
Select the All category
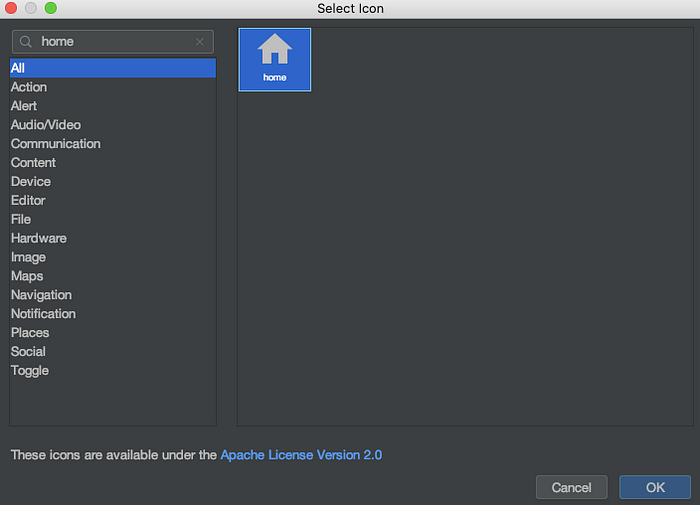[113, 68]
